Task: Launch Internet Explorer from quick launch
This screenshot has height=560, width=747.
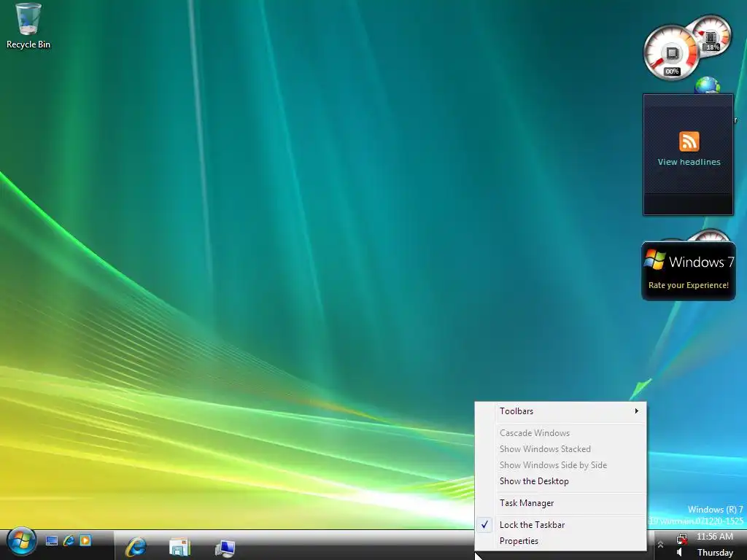Action: [69, 540]
